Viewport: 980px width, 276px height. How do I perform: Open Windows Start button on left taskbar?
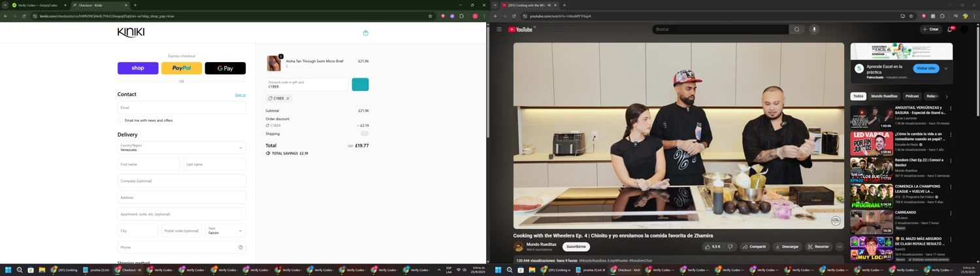[x=8, y=269]
